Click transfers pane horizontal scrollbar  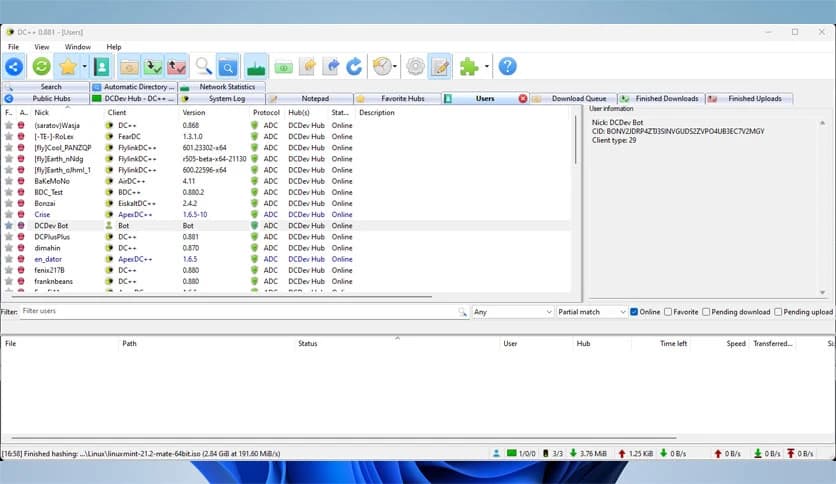click(344, 438)
